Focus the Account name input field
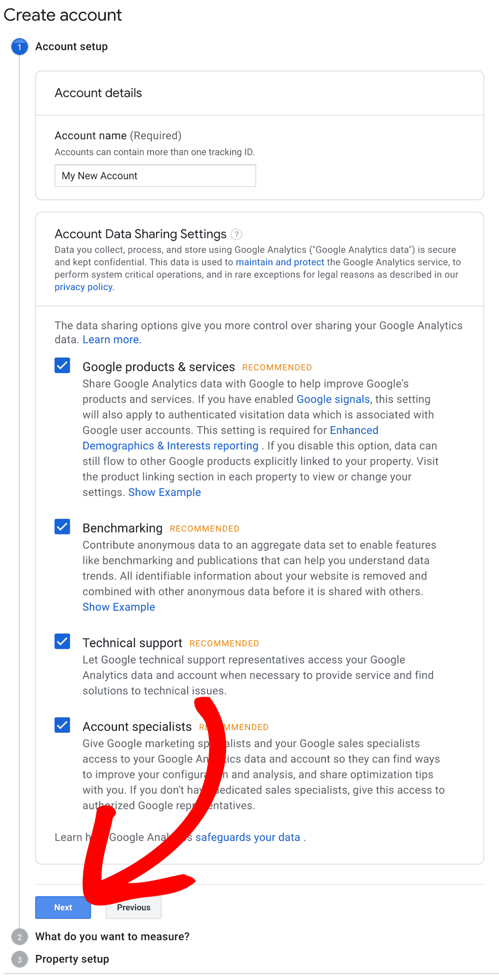Viewport: 499px width, 980px height. pyautogui.click(x=155, y=176)
